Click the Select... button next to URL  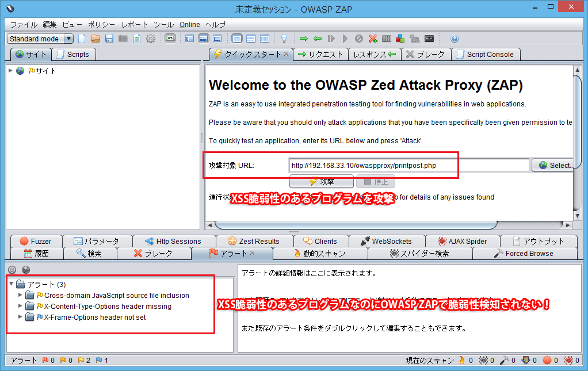point(553,165)
